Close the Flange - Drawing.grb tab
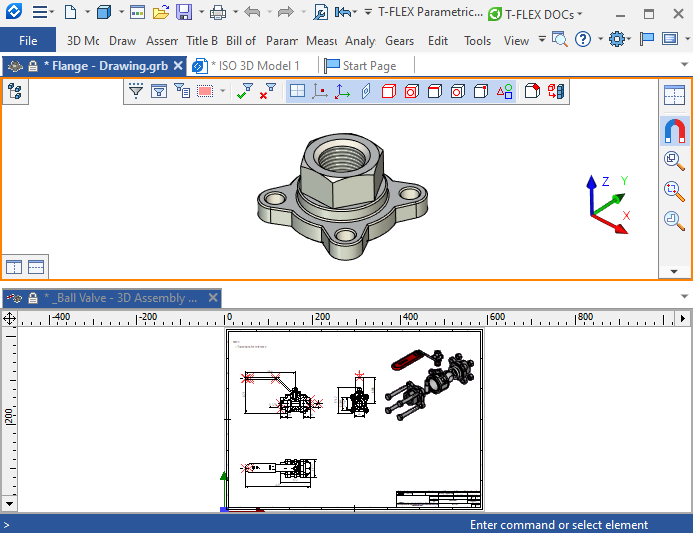 click(x=178, y=66)
